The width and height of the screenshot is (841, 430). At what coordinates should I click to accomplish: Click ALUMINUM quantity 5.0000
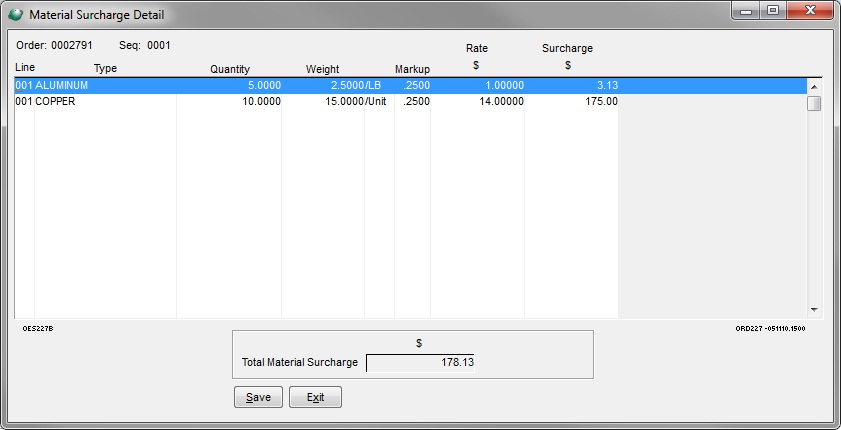(x=264, y=86)
